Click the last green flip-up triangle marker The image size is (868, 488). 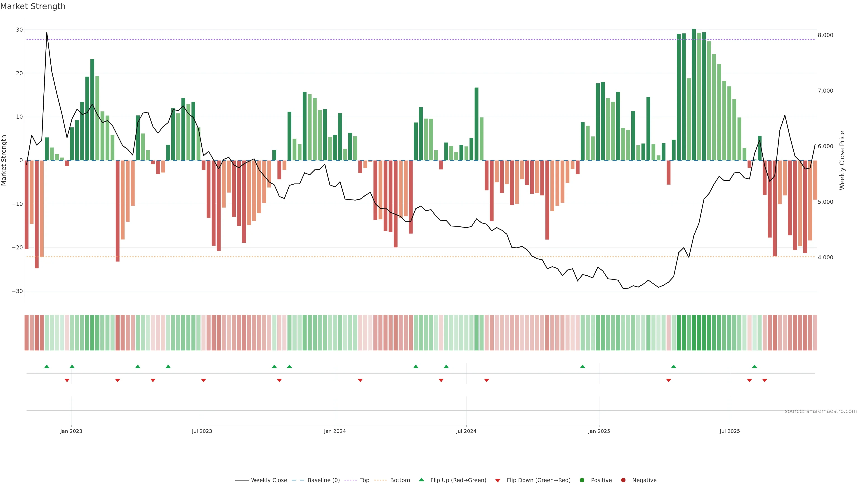click(x=755, y=366)
